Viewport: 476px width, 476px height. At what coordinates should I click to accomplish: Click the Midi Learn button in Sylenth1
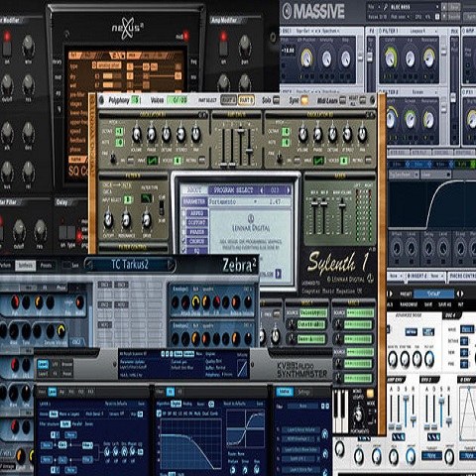point(343,100)
